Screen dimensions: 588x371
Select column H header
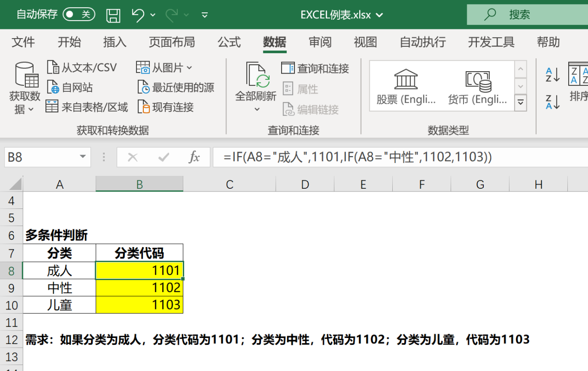pos(538,185)
